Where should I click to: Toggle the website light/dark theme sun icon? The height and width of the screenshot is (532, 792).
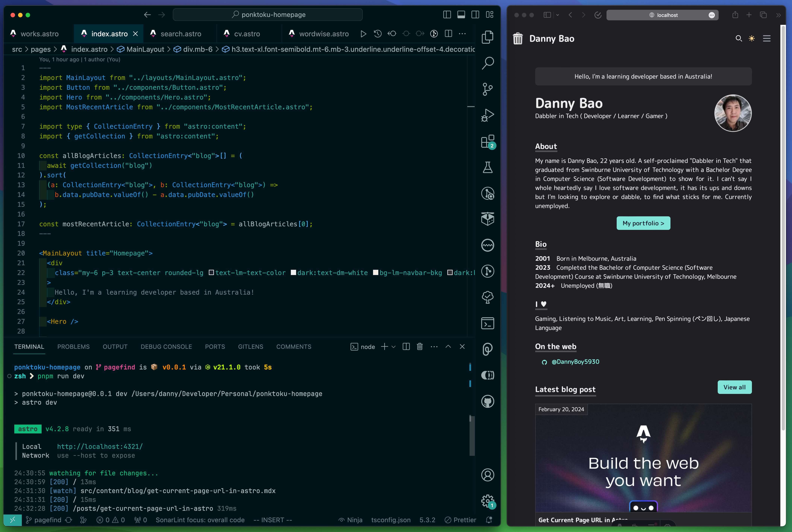752,38
